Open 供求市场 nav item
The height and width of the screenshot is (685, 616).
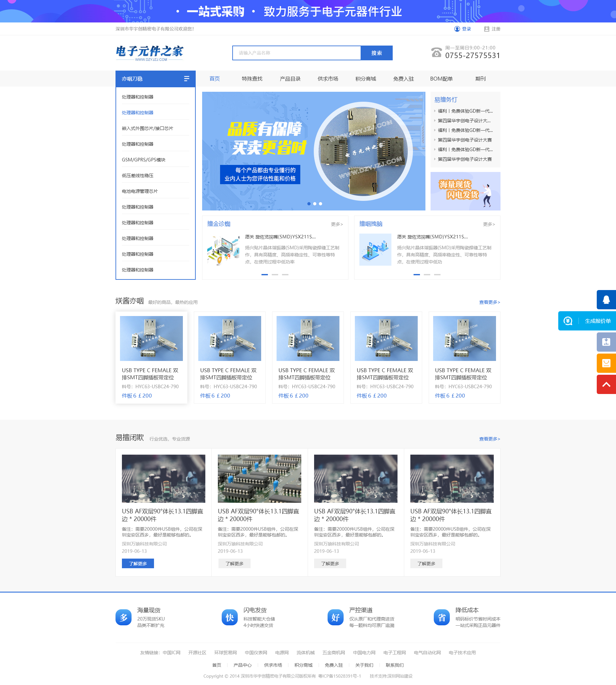328,79
